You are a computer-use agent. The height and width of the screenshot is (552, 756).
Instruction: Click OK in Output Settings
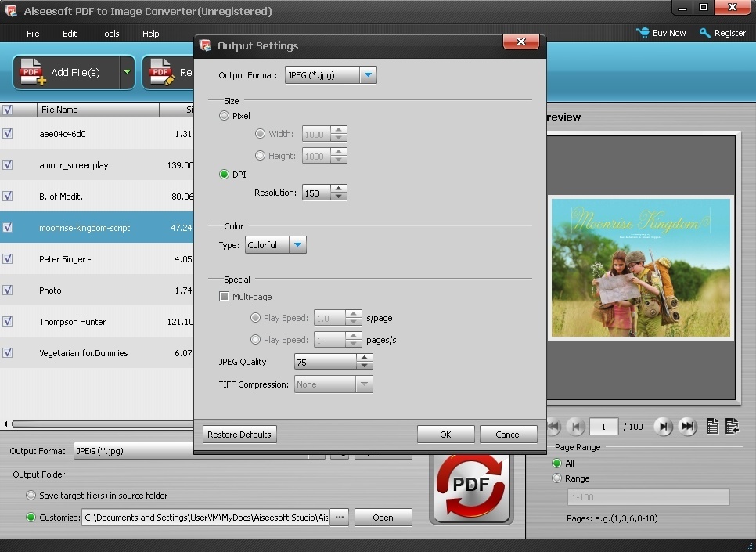445,435
